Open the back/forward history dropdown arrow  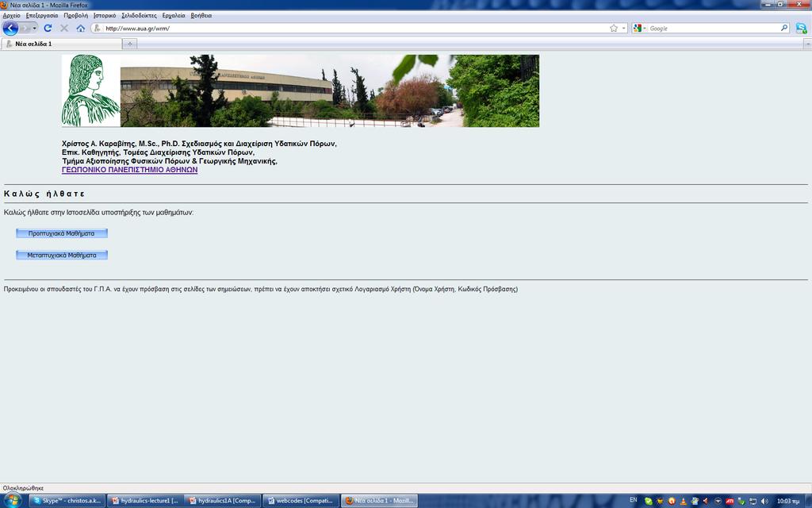[34, 28]
